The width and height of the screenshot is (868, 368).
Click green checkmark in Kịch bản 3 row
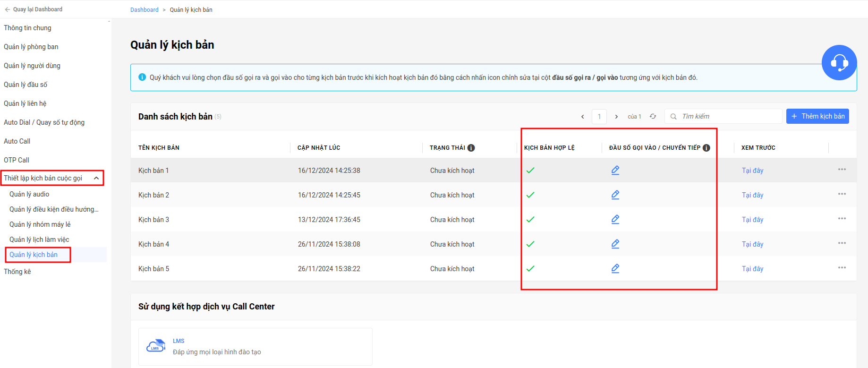530,220
